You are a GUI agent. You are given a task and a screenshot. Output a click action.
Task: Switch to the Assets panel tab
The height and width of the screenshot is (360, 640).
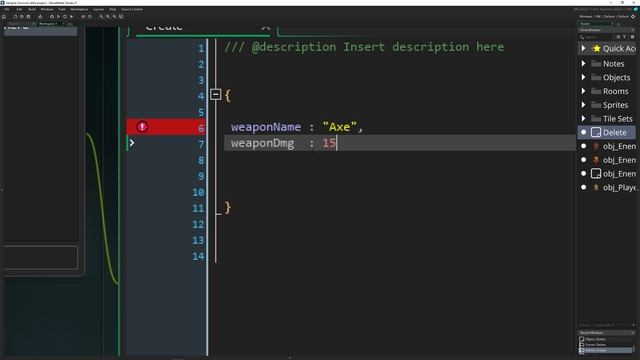[x=585, y=24]
